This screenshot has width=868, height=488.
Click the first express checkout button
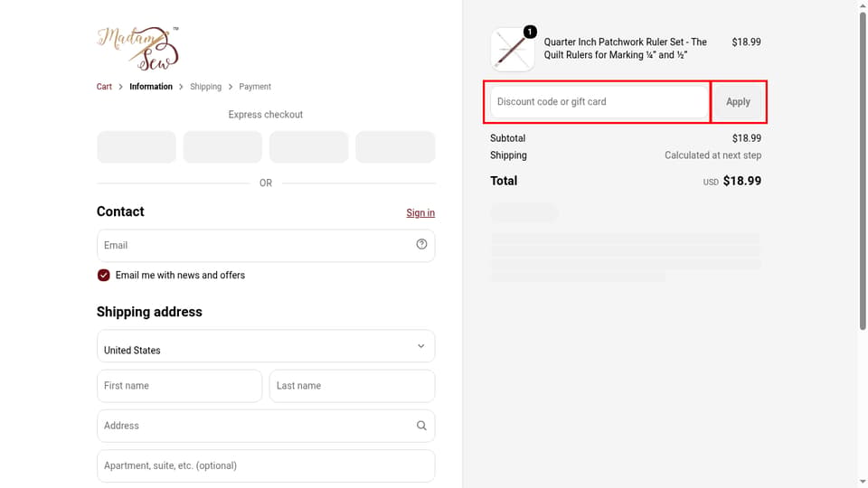[137, 147]
